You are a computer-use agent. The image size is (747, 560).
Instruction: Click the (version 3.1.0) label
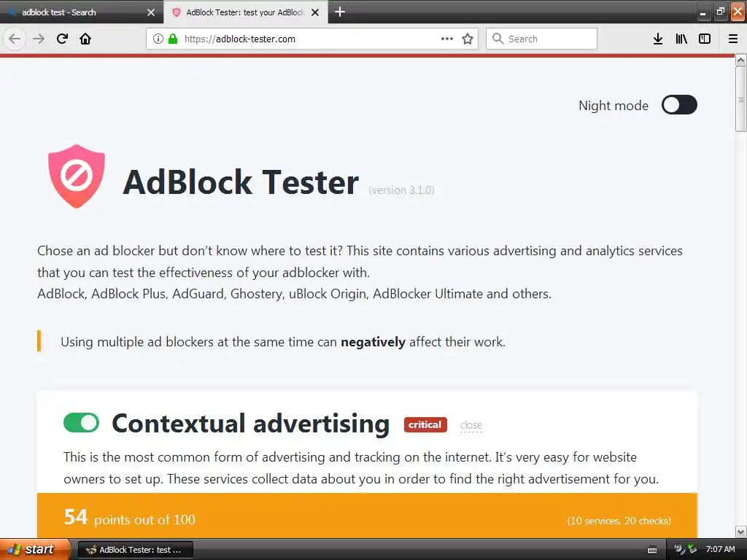pyautogui.click(x=402, y=190)
